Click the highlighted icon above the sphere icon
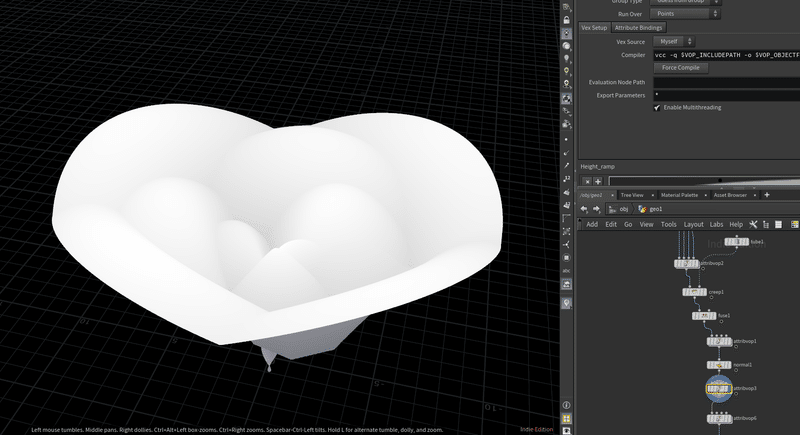 [x=566, y=33]
